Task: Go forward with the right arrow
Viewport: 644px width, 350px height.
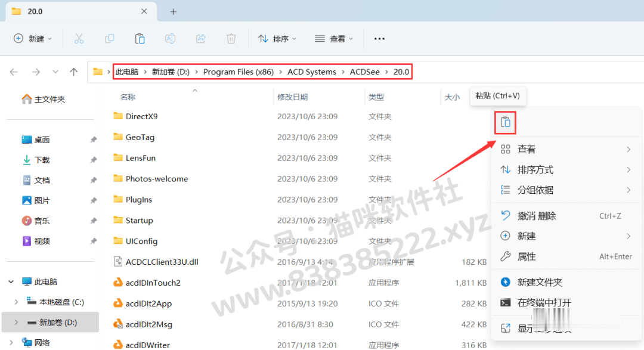Action: tap(36, 72)
